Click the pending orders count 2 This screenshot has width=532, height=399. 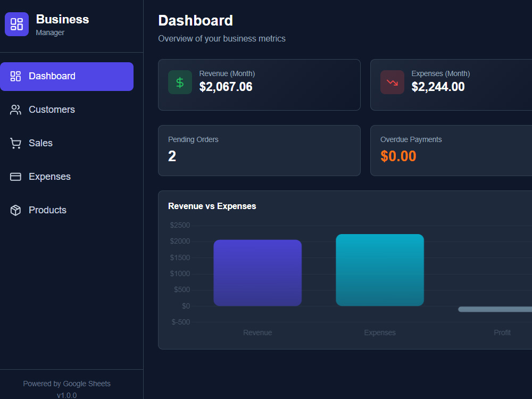(172, 156)
